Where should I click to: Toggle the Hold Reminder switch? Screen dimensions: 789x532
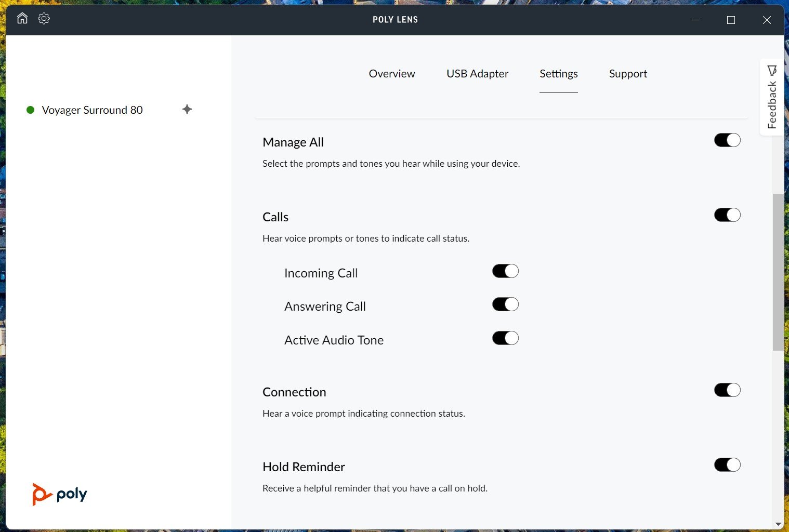[727, 465]
